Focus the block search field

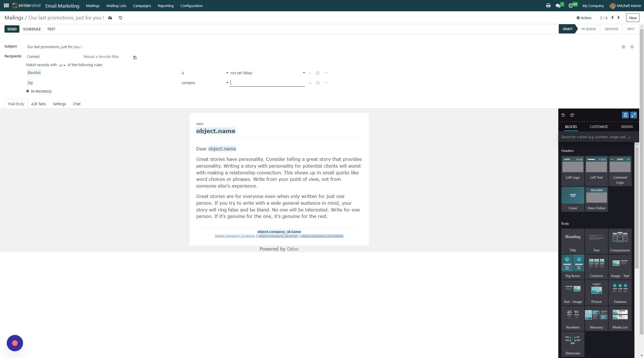pos(598,137)
